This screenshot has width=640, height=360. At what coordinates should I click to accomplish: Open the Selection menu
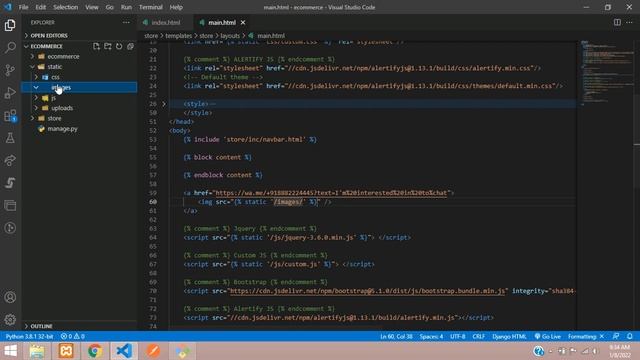[x=65, y=7]
